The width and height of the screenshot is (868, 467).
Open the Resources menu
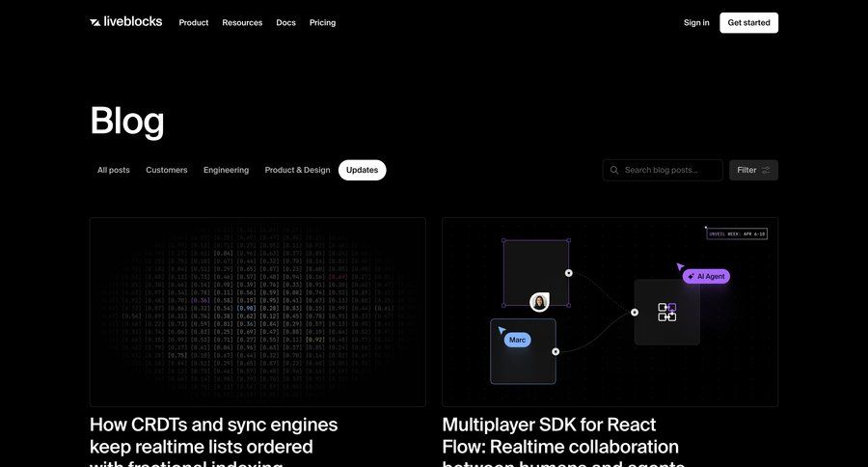242,23
